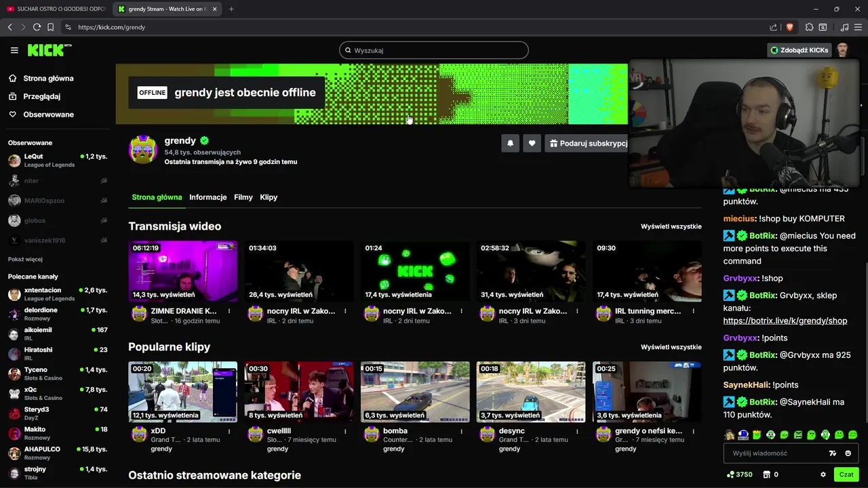Close the grendy Stream tab
Screen dimensions: 868x488
click(x=215, y=9)
